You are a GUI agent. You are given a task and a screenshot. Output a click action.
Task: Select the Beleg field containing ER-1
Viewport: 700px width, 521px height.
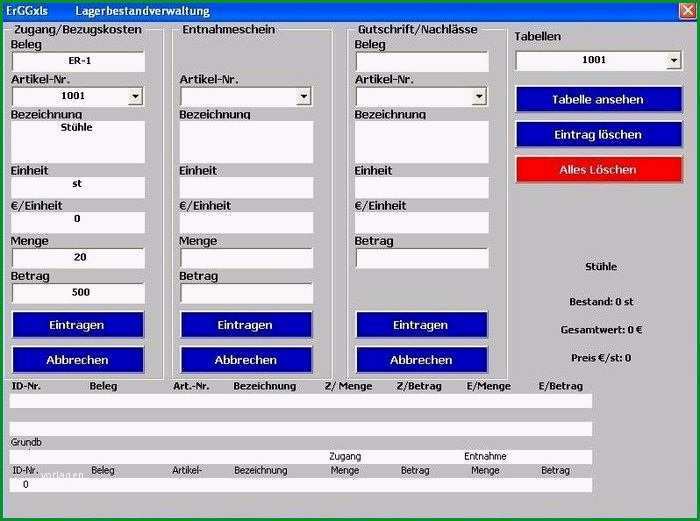coord(78,62)
